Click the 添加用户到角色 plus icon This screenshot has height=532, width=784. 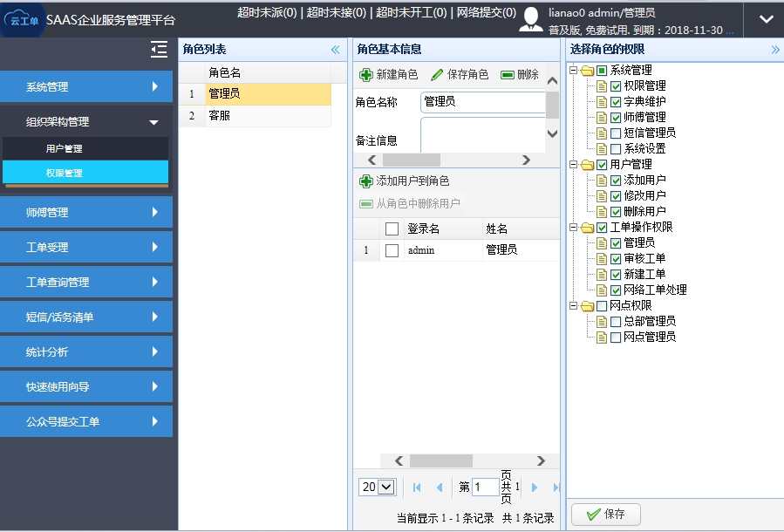coord(366,181)
